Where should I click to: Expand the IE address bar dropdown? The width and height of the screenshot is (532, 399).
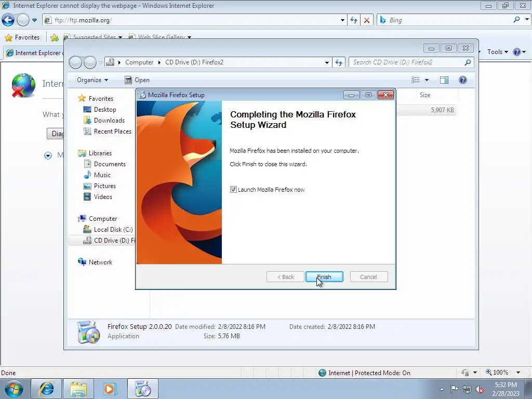pyautogui.click(x=342, y=20)
